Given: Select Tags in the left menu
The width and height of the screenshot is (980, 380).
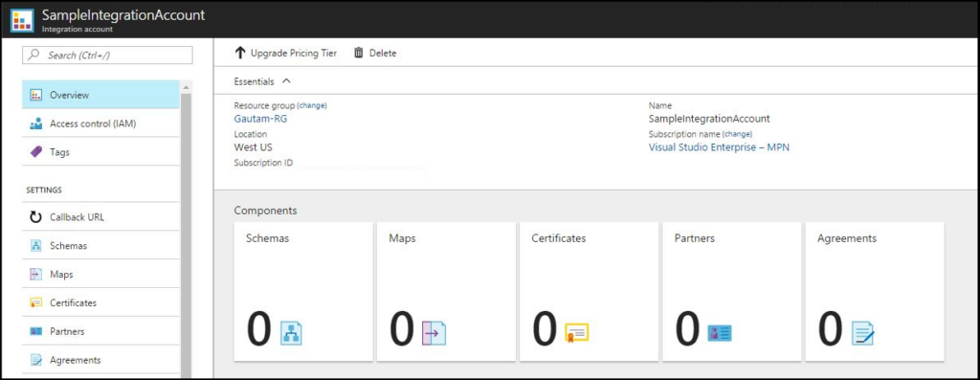Looking at the screenshot, I should [100, 152].
